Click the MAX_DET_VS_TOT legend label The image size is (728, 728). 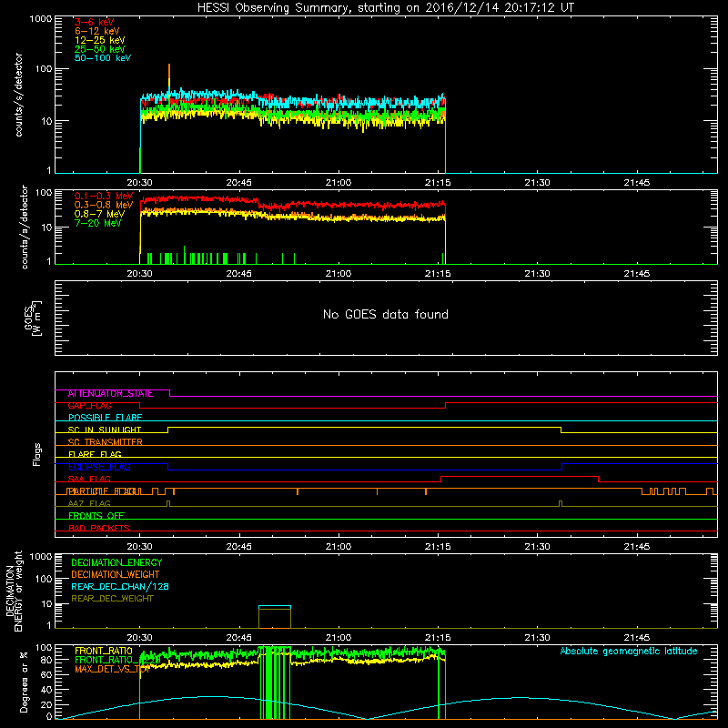[x=112, y=670]
